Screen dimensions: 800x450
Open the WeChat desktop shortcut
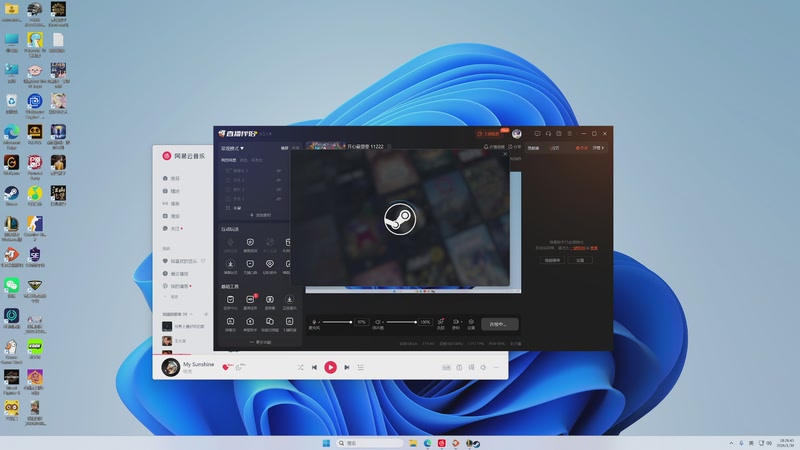11,286
